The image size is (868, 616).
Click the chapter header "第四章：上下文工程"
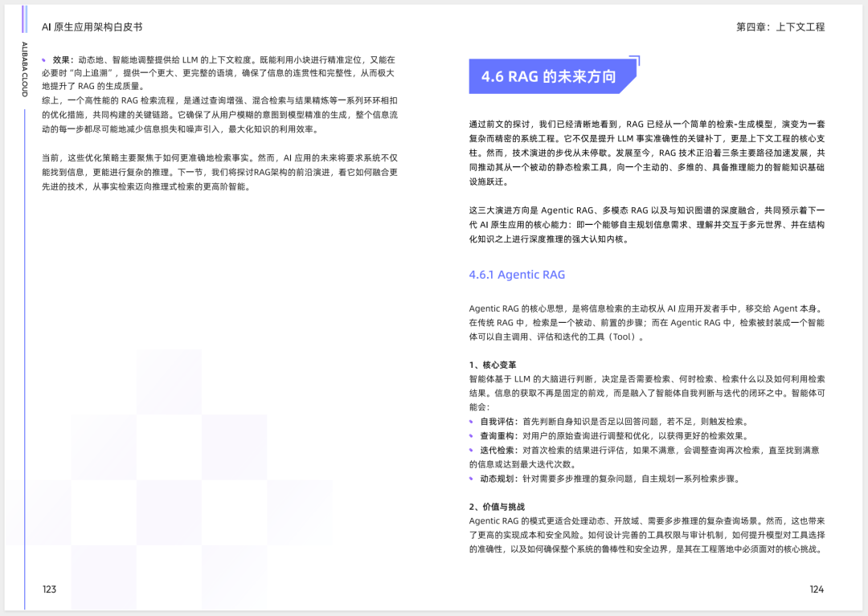(780, 27)
